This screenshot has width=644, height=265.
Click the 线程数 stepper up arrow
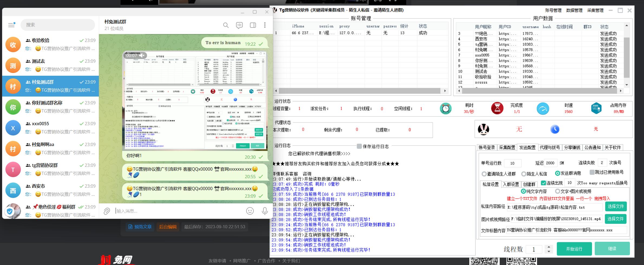(x=549, y=247)
